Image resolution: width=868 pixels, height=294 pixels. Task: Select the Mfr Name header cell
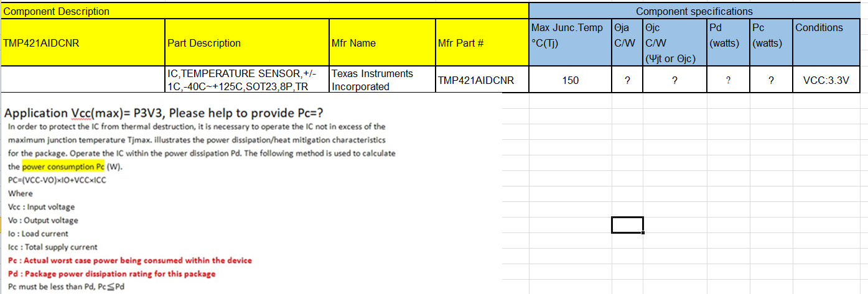pos(381,43)
